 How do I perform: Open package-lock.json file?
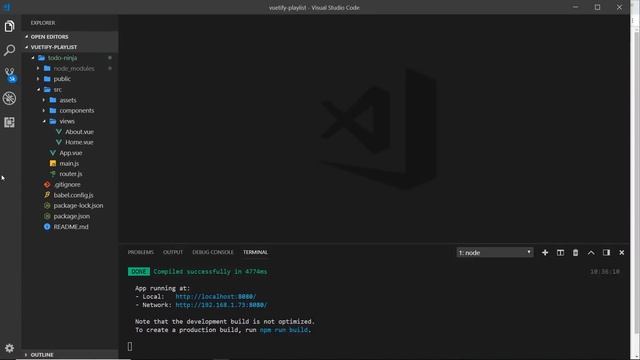click(x=78, y=206)
